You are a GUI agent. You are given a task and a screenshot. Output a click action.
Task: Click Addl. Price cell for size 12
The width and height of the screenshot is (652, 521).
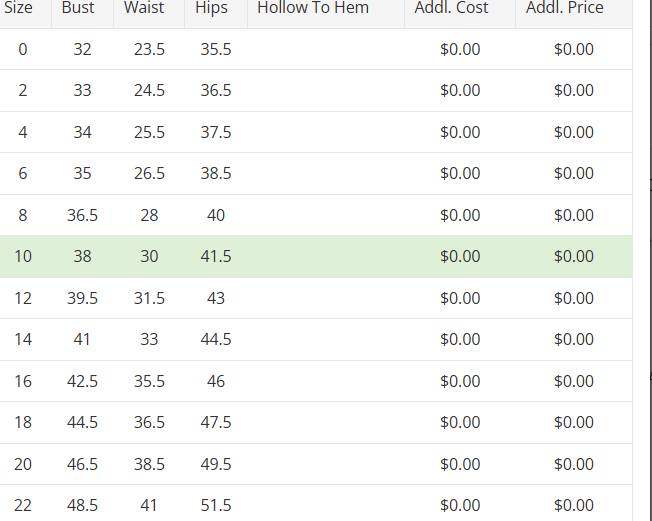tap(573, 299)
